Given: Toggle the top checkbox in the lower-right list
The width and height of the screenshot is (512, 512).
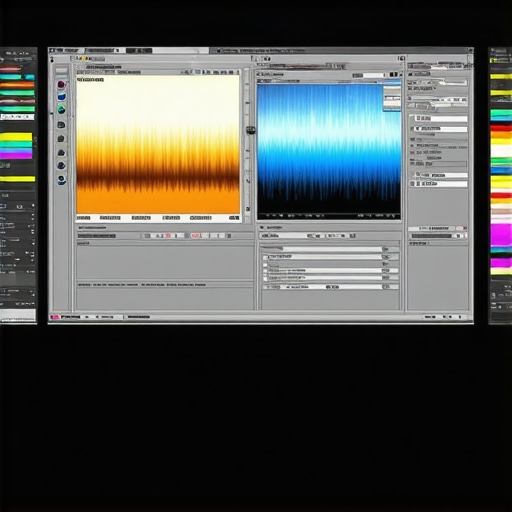Looking at the screenshot, I should click(266, 257).
